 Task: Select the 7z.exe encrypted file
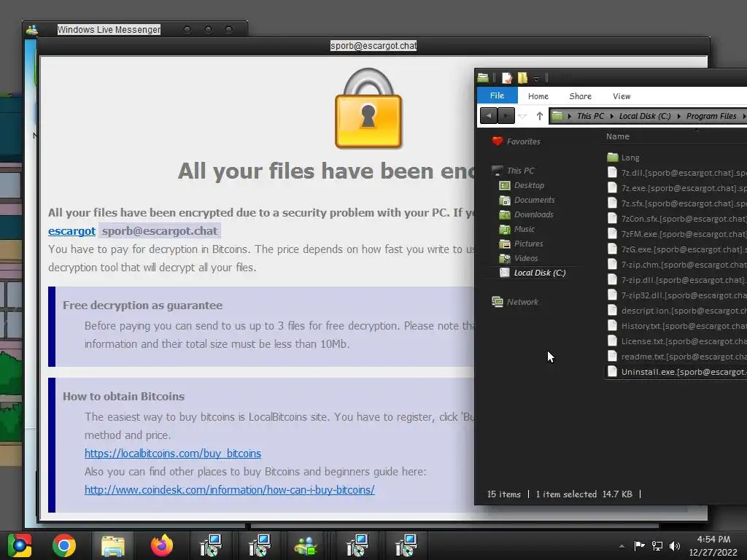pyautogui.click(x=676, y=188)
